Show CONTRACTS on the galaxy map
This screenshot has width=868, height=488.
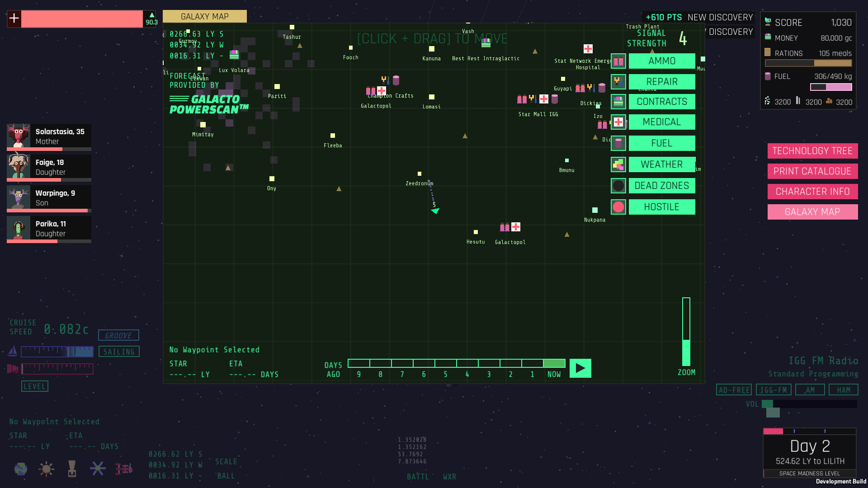[x=661, y=102]
